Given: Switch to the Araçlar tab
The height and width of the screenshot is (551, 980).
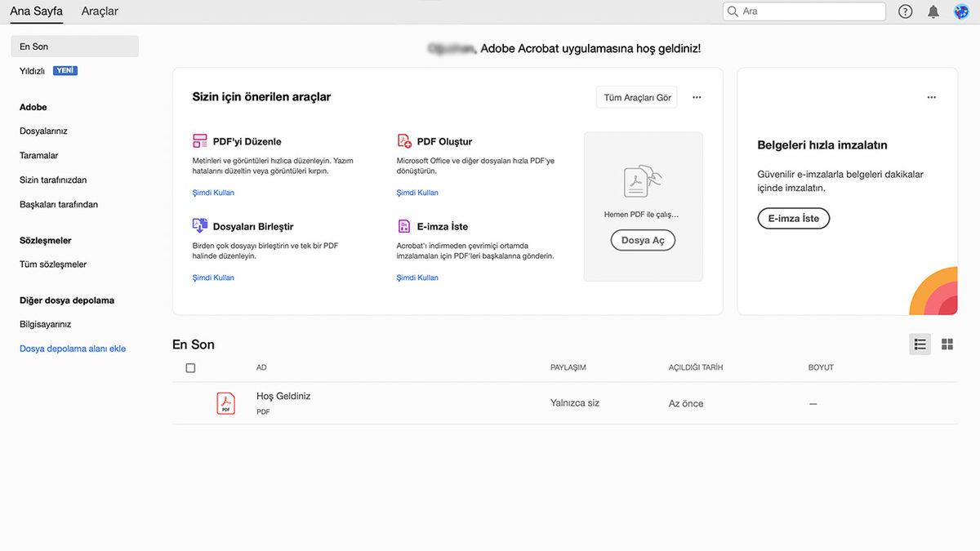Looking at the screenshot, I should pos(100,11).
